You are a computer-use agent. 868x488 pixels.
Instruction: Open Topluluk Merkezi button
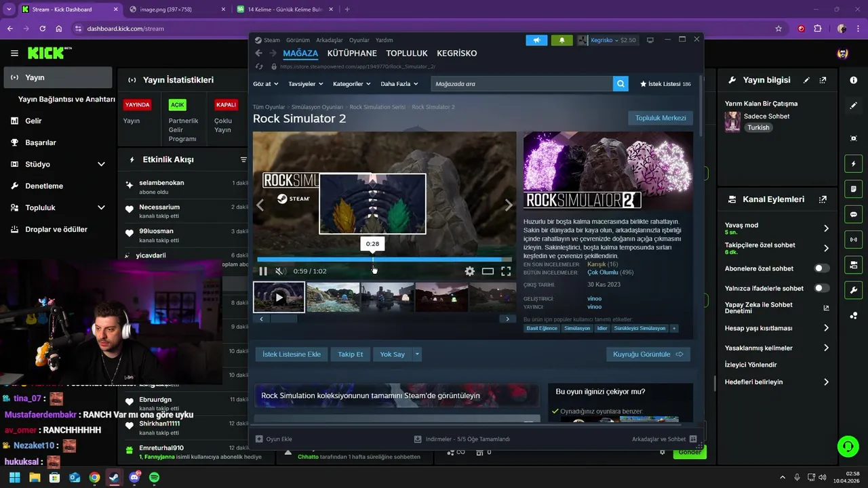tap(660, 118)
